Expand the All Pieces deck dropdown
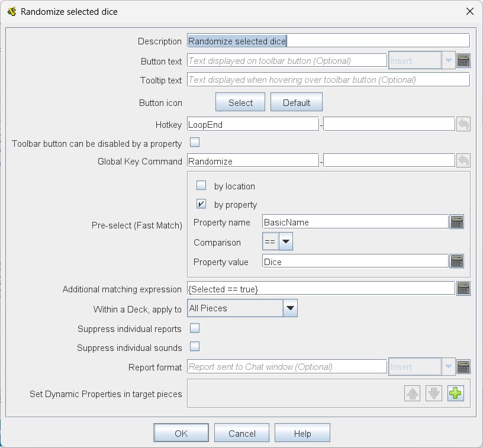483x448 pixels. pos(243,308)
